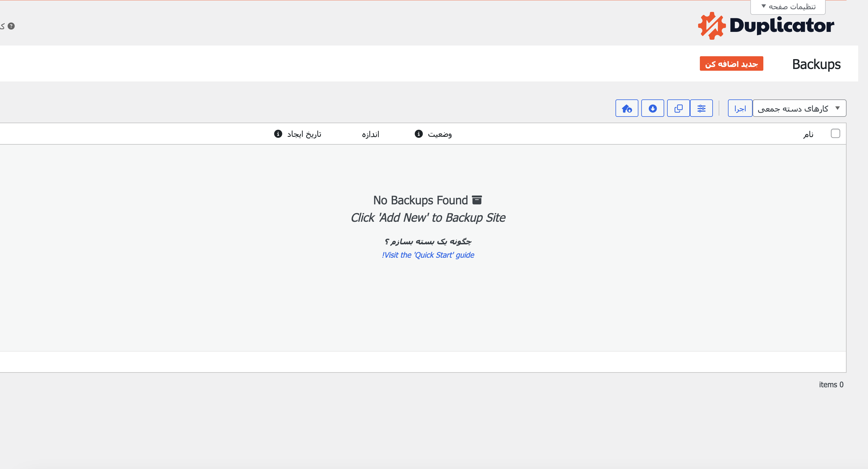Click the import download arrow icon
Image resolution: width=868 pixels, height=469 pixels.
pyautogui.click(x=652, y=108)
